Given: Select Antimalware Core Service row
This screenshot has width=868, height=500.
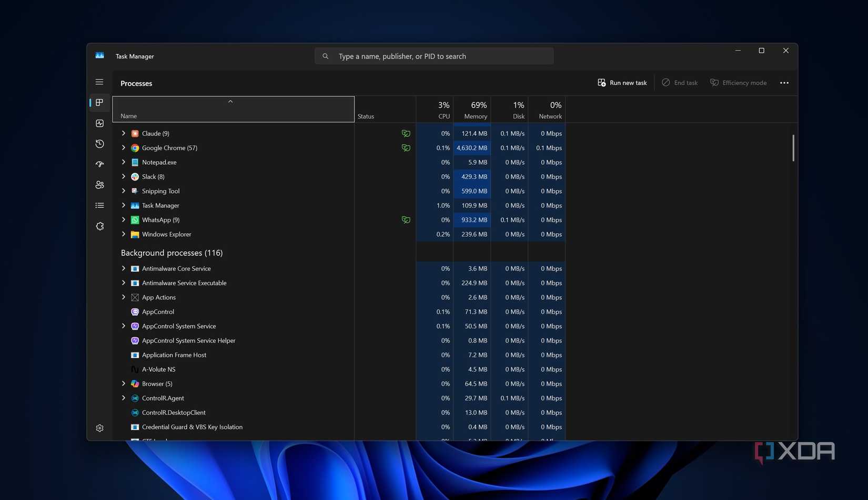Looking at the screenshot, I should click(339, 268).
